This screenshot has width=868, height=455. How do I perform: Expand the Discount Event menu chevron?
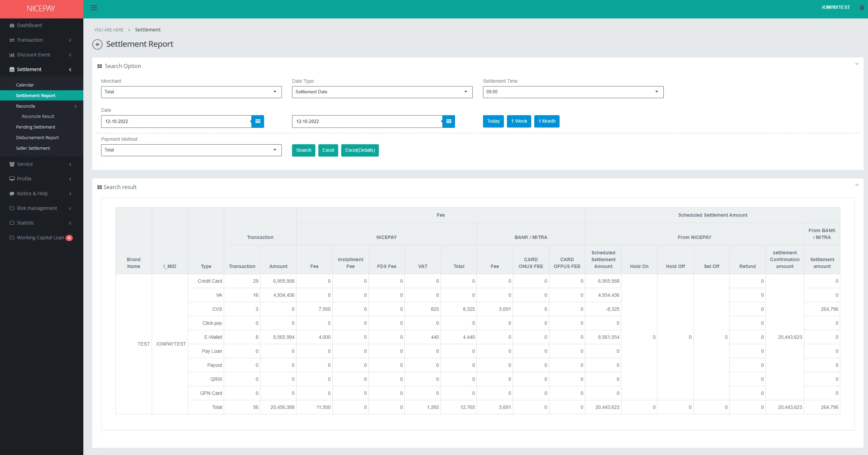pyautogui.click(x=70, y=55)
